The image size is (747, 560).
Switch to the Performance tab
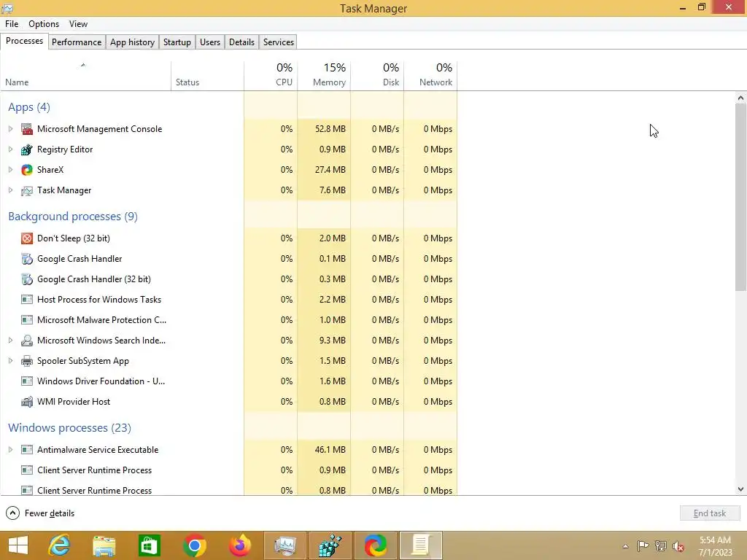(76, 42)
